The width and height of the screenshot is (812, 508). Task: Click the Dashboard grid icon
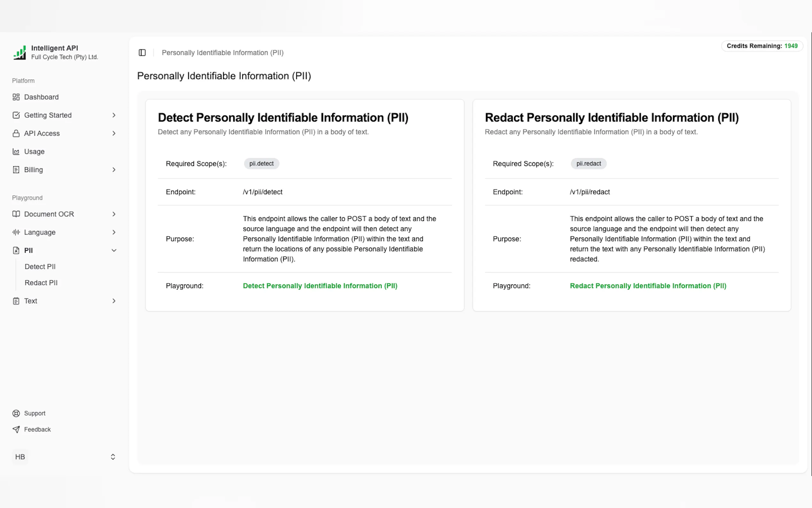(16, 97)
